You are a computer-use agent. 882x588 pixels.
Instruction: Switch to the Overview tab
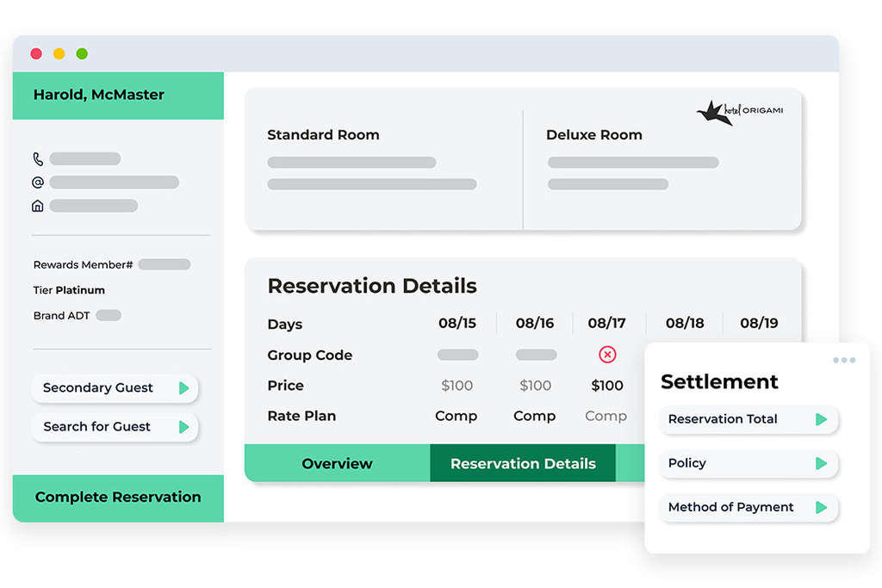(x=337, y=463)
